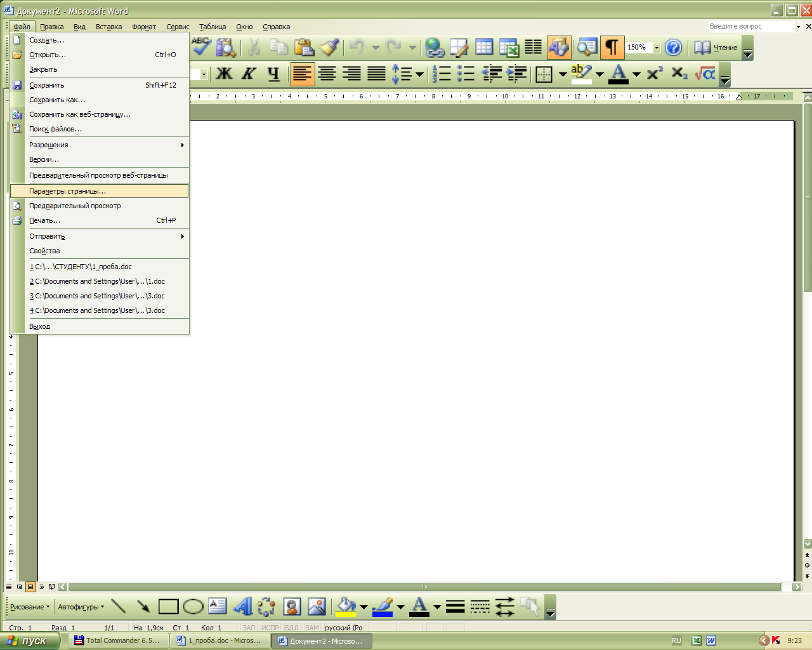Open Dash Style options in the drawing toolbar

pyautogui.click(x=480, y=606)
